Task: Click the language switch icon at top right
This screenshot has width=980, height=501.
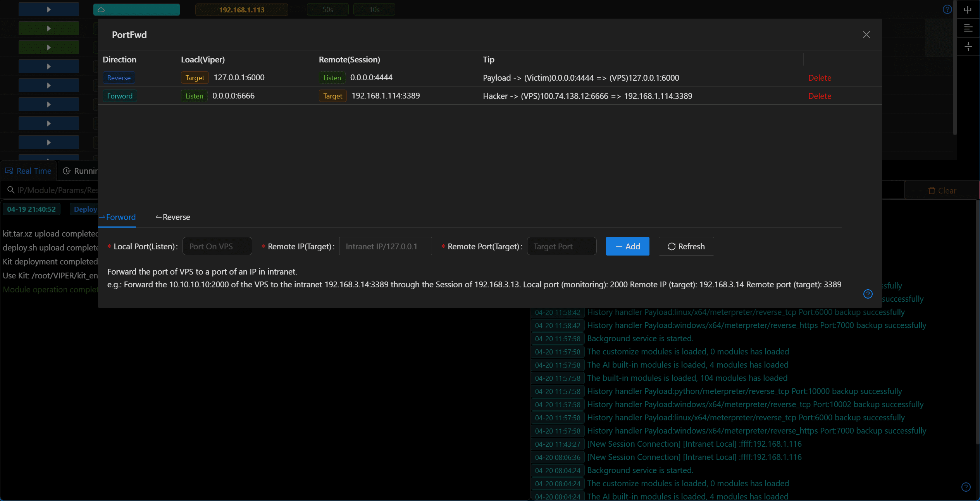Action: (x=968, y=9)
